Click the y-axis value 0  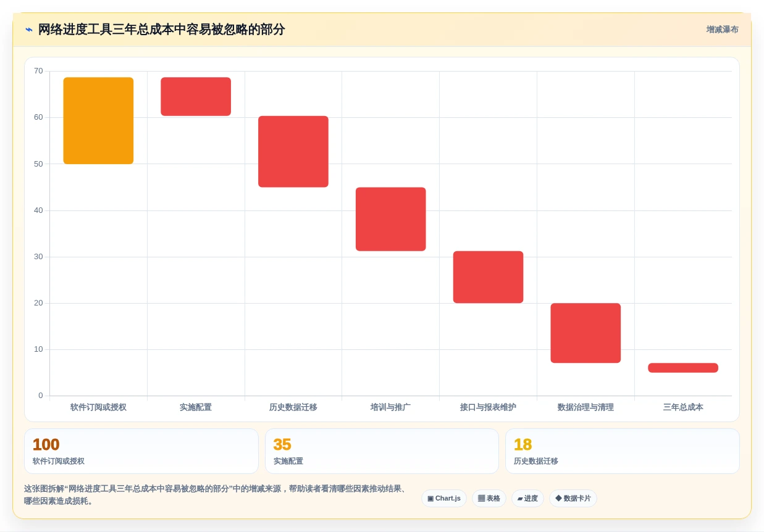41,396
